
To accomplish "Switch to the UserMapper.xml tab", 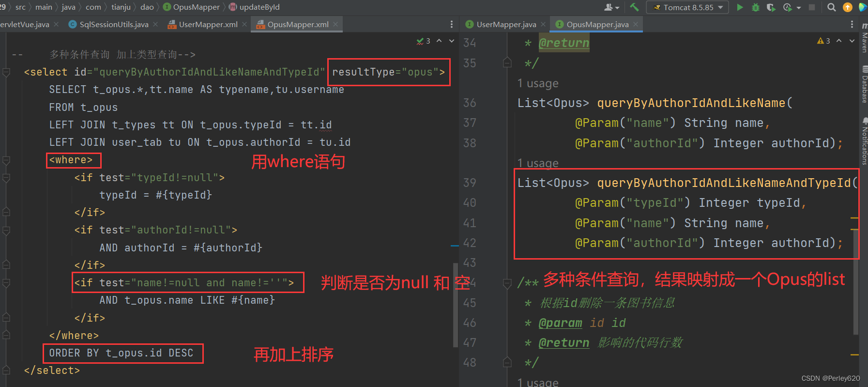I will pos(208,24).
